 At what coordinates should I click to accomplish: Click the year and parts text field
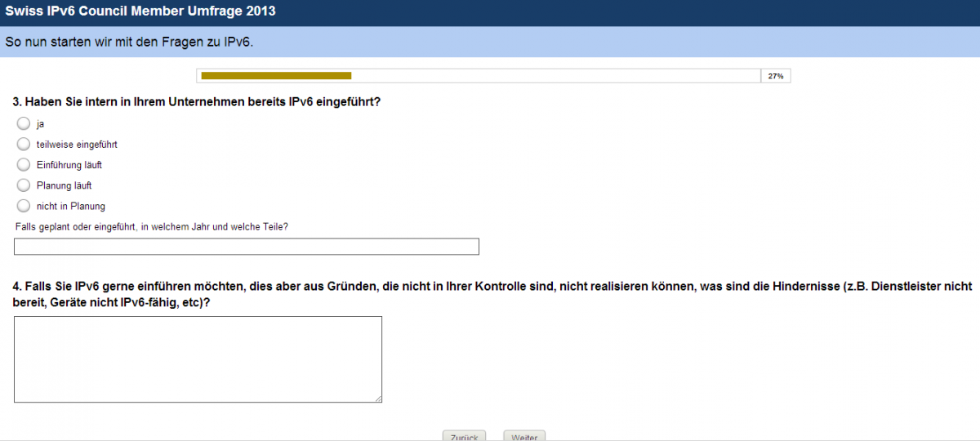(x=247, y=247)
